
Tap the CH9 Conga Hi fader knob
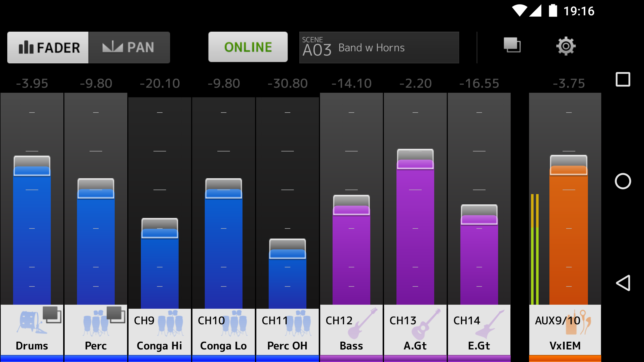coord(160,228)
